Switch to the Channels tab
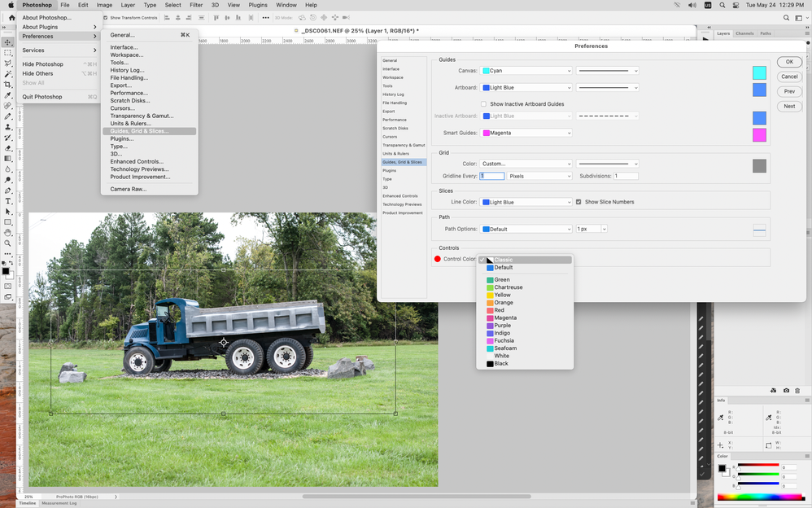Screen dimensions: 812x508 pyautogui.click(x=744, y=33)
